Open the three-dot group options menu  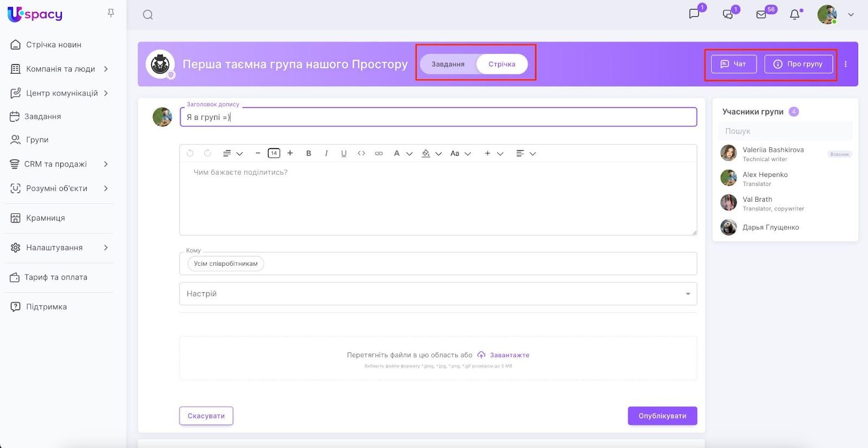[845, 64]
